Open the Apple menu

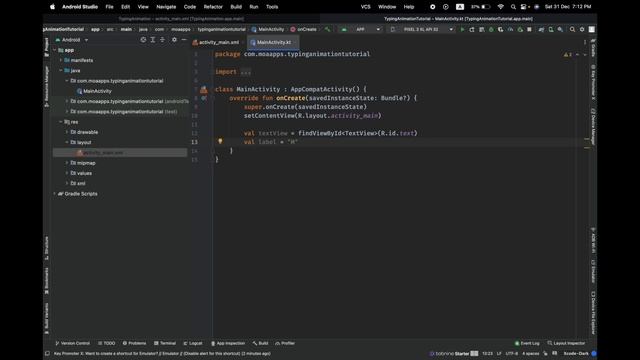(x=52, y=7)
